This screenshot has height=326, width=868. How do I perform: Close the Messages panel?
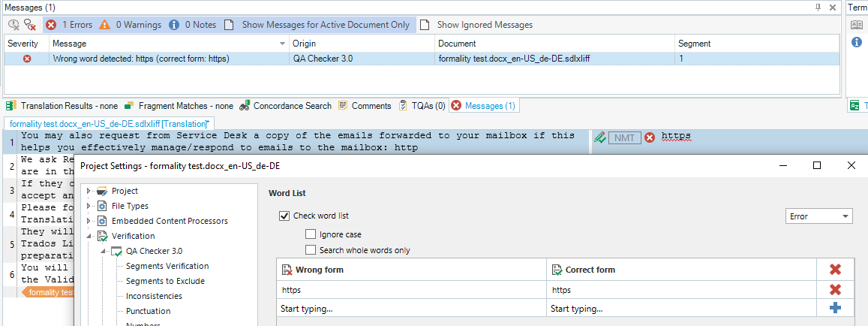[833, 8]
